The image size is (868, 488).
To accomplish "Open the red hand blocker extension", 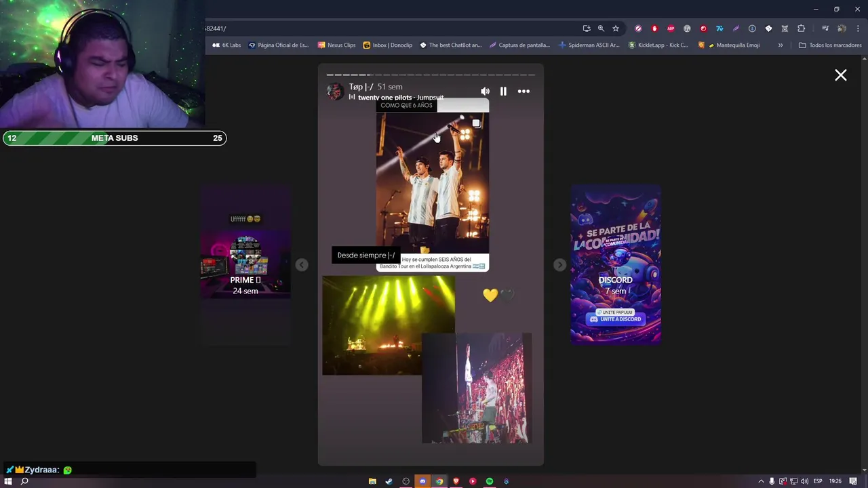I will coord(654,28).
